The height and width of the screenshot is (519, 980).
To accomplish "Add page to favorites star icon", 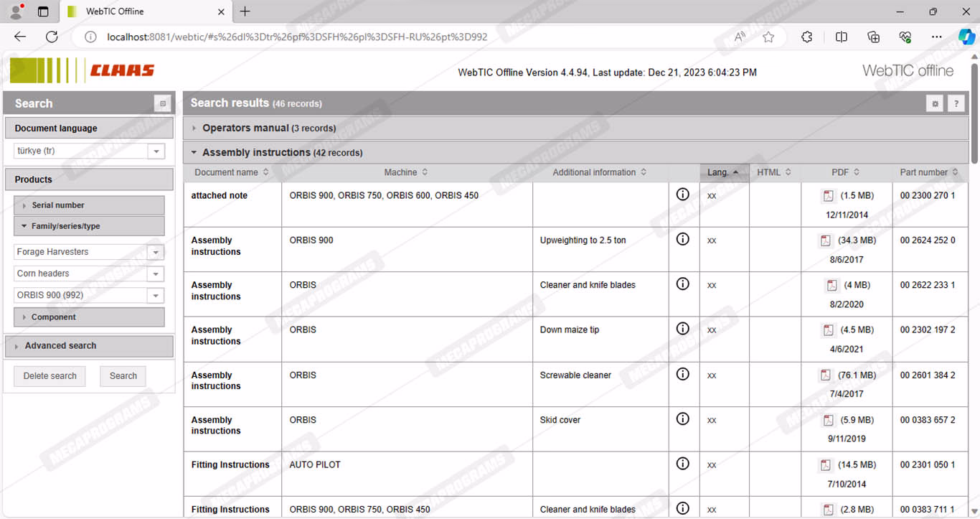I will coord(768,37).
